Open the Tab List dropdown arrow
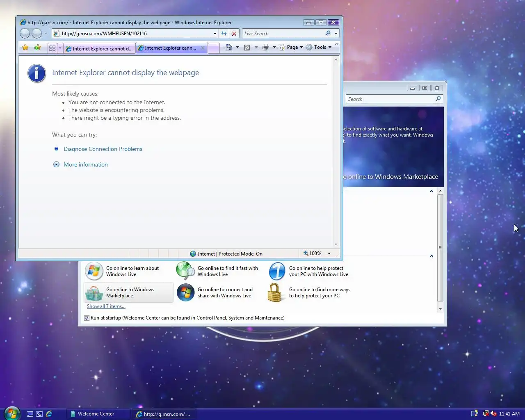The image size is (525, 420). (x=60, y=48)
